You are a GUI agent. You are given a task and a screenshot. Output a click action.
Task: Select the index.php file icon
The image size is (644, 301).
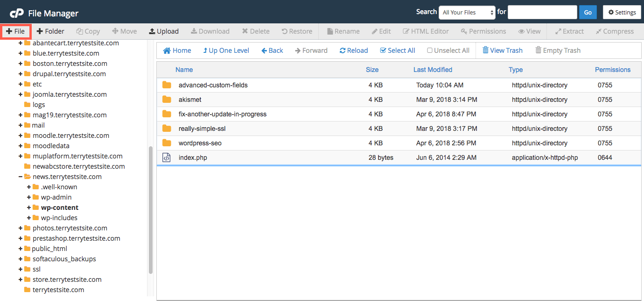tap(167, 158)
